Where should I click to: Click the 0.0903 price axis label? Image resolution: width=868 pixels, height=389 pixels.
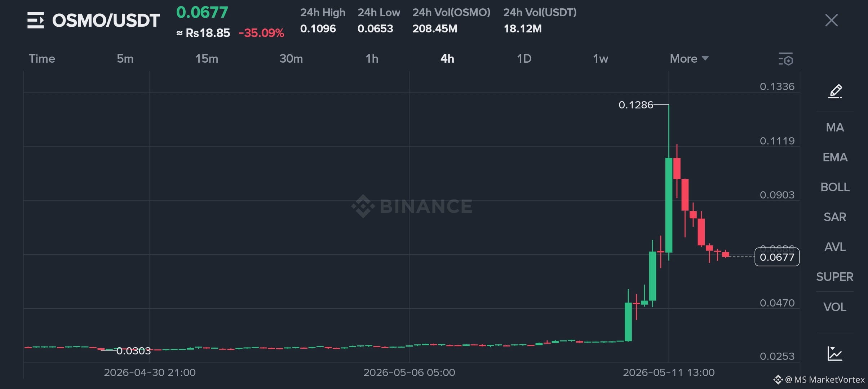[x=777, y=195]
